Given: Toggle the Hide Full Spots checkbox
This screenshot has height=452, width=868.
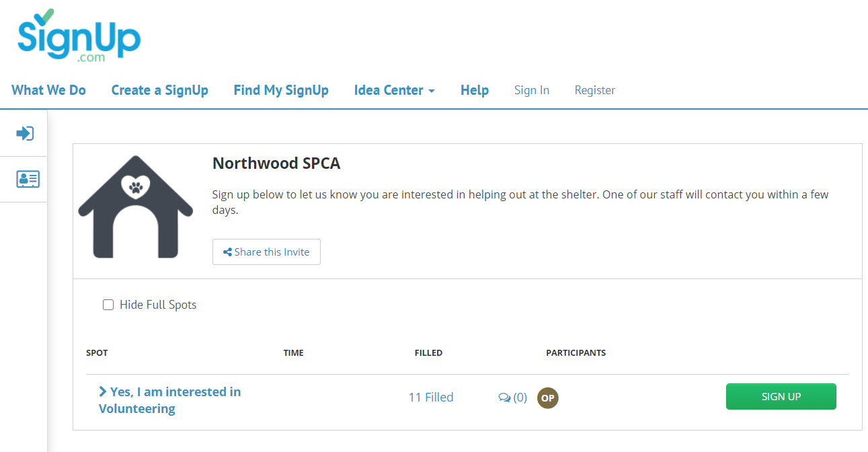Looking at the screenshot, I should pyautogui.click(x=108, y=305).
